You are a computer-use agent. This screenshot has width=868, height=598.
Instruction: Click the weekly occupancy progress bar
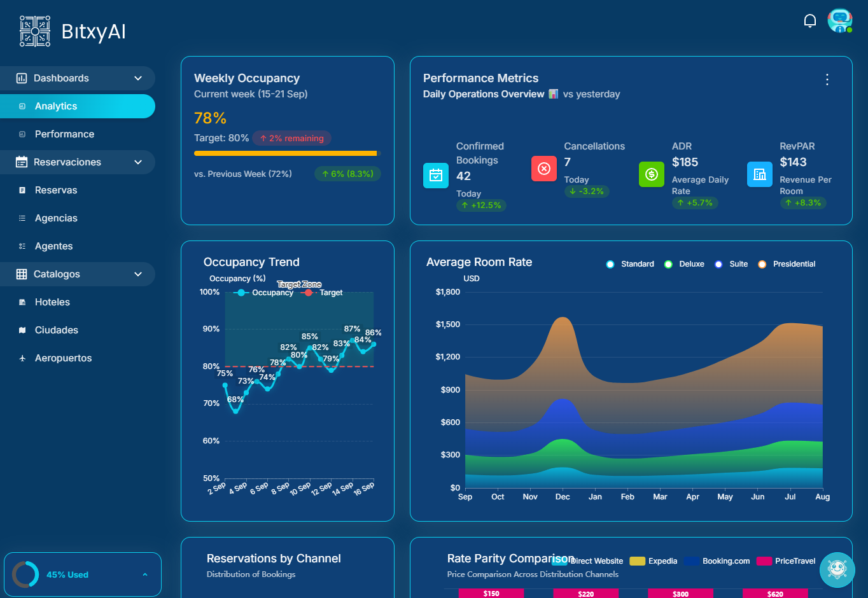click(285, 153)
